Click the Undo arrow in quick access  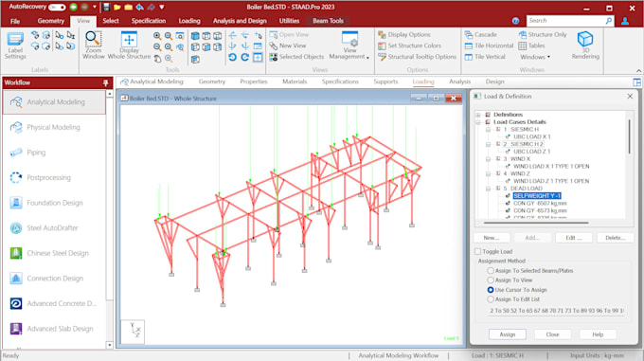[139, 7]
